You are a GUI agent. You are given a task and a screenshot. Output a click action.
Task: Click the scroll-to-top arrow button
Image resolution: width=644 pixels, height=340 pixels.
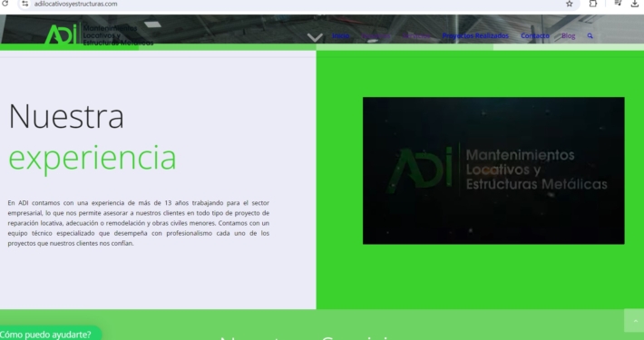(635, 321)
